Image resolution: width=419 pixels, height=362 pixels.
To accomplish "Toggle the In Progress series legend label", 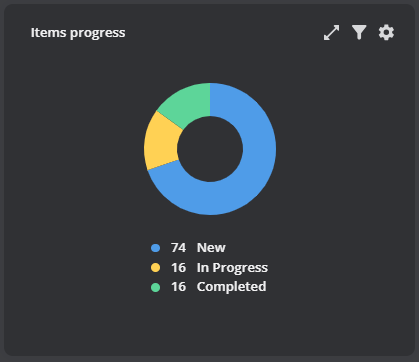I will tap(232, 268).
